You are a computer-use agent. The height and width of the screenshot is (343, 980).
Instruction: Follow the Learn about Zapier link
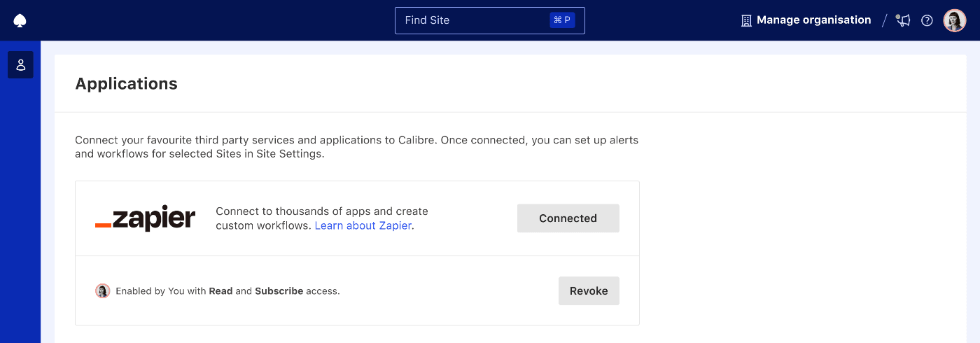[363, 225]
